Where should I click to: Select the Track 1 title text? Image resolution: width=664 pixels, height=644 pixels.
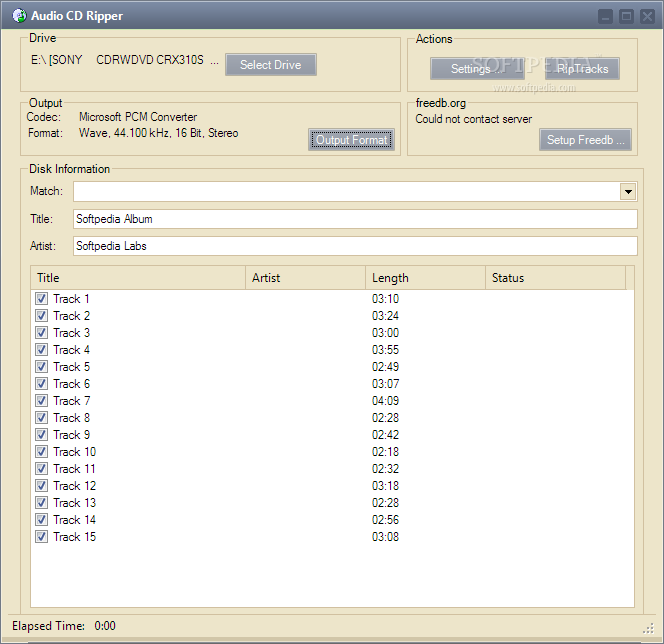pyautogui.click(x=71, y=299)
